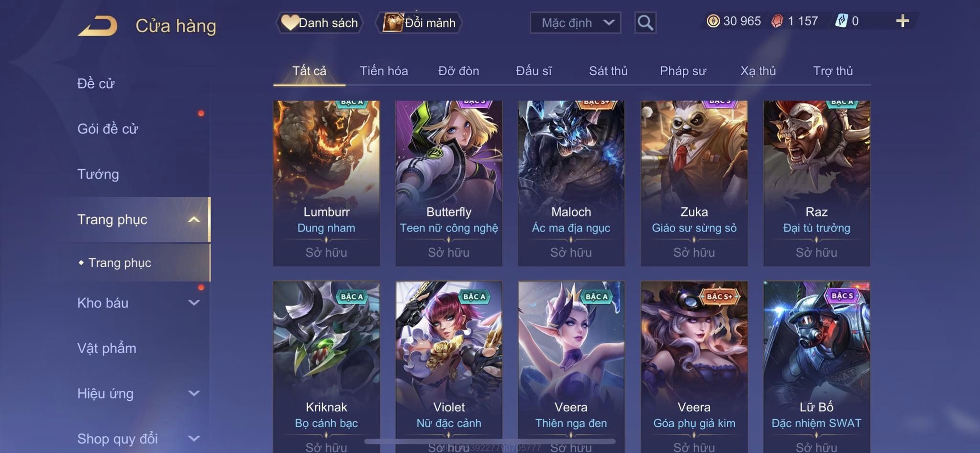
Task: Open Tướng in the left sidebar
Action: [x=98, y=174]
